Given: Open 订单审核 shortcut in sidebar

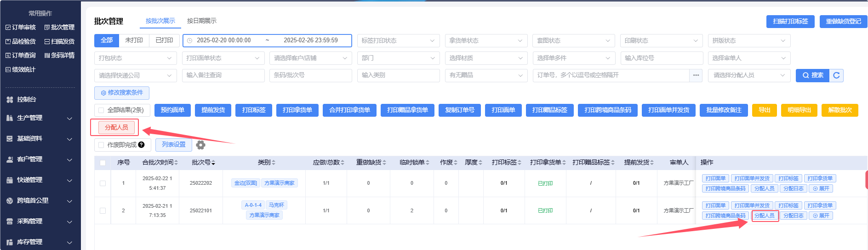Looking at the screenshot, I should point(21,28).
